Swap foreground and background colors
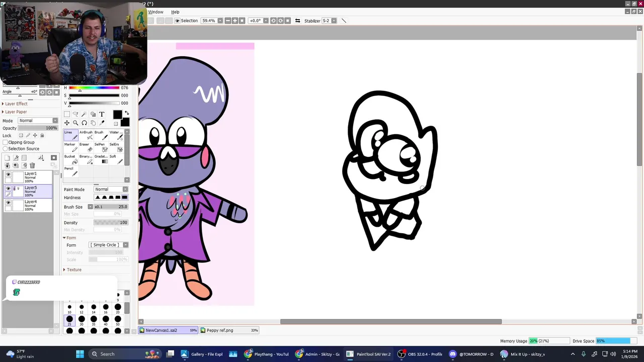 click(x=127, y=113)
